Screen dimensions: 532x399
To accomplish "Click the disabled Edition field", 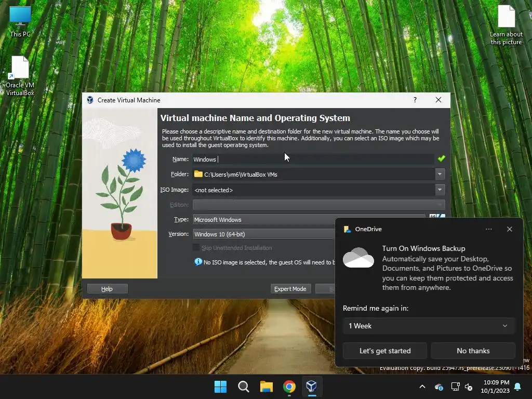I will point(318,205).
